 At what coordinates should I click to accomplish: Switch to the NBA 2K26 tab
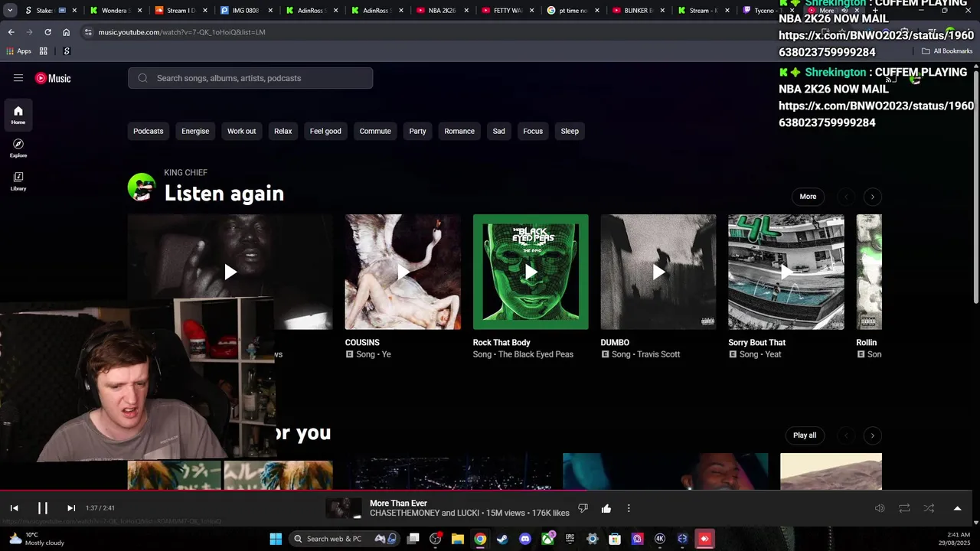coord(442,11)
